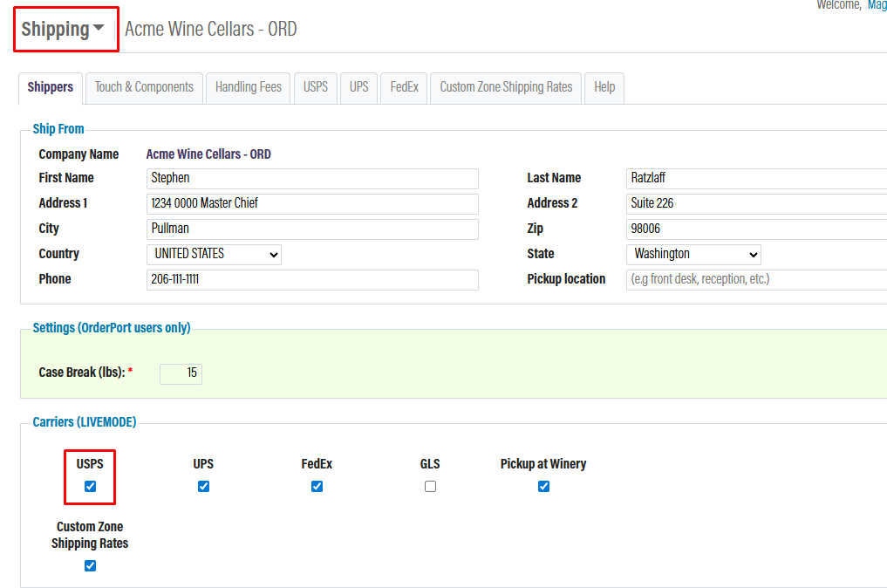Open Custom Zone Shipping Rates tab

(506, 87)
